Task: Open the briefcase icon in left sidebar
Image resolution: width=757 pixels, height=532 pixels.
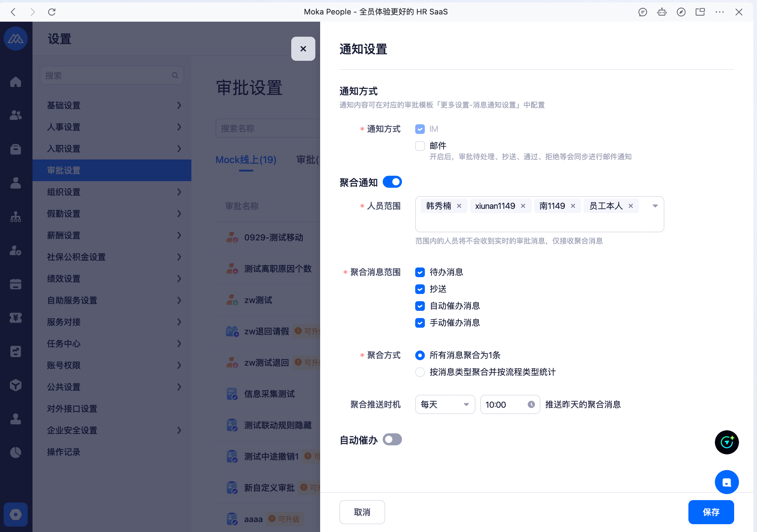Action: pyautogui.click(x=16, y=149)
